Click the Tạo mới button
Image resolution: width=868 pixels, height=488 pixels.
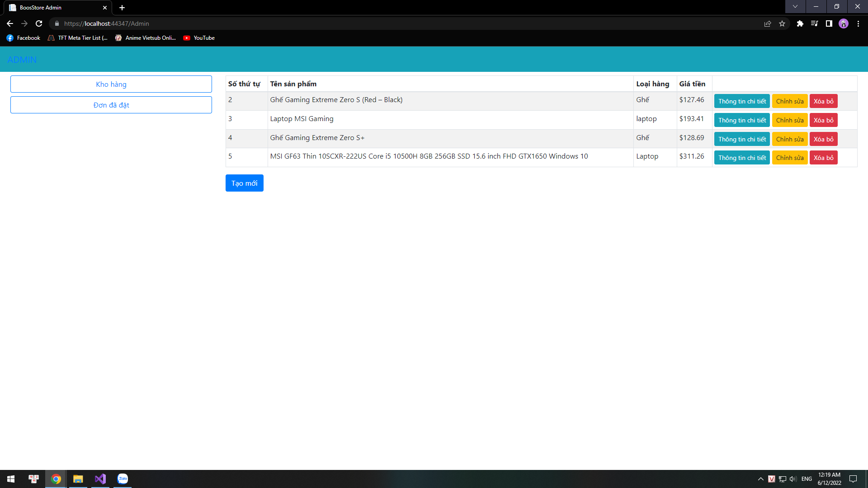(x=244, y=183)
